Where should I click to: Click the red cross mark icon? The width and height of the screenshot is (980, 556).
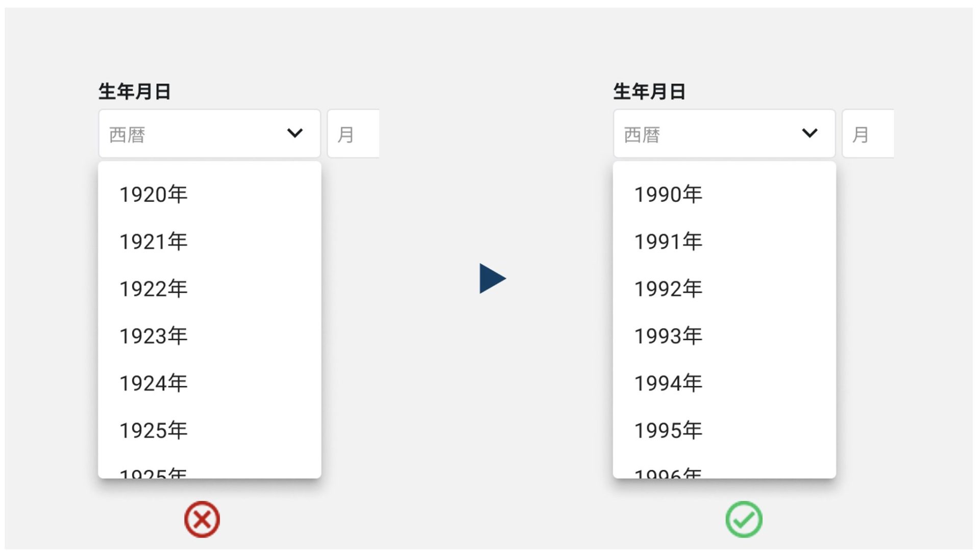[202, 520]
